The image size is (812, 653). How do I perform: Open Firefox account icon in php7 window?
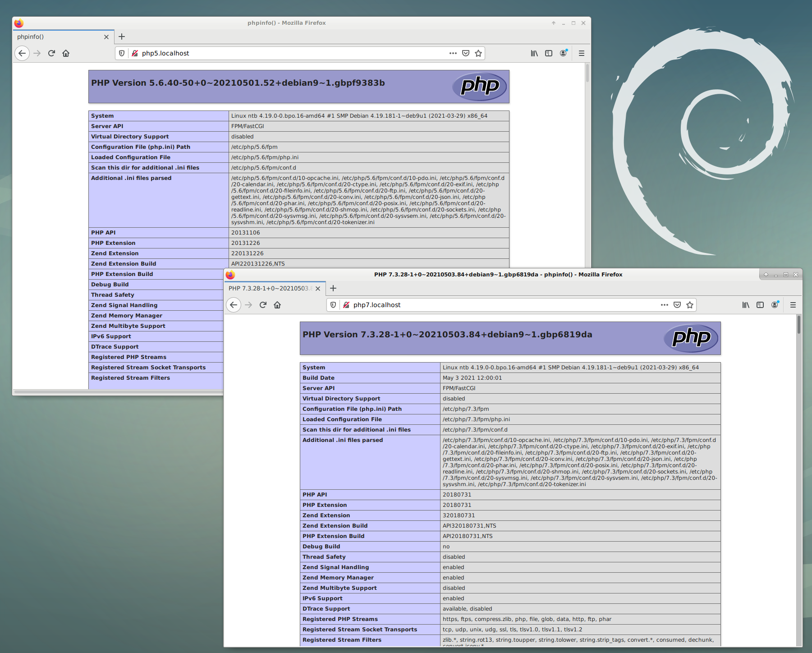click(x=775, y=305)
